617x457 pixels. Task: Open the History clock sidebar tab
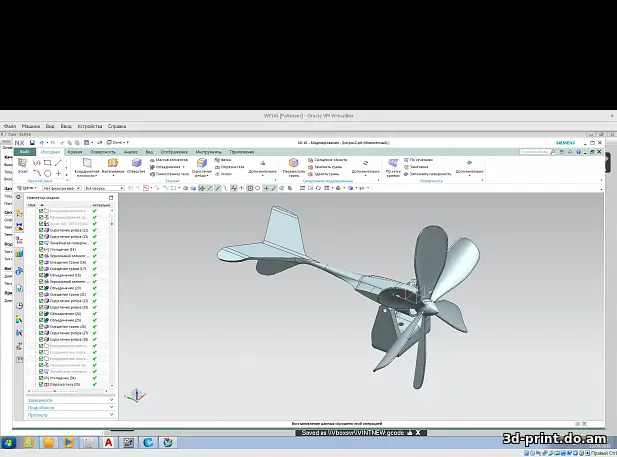19,305
